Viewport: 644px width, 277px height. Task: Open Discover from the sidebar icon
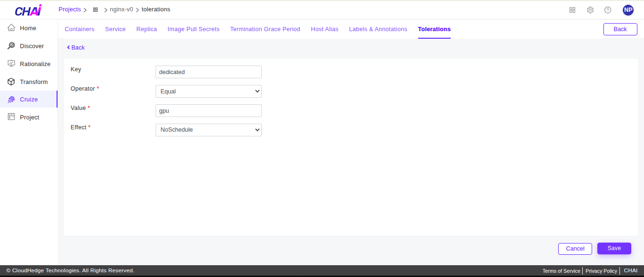[x=12, y=46]
